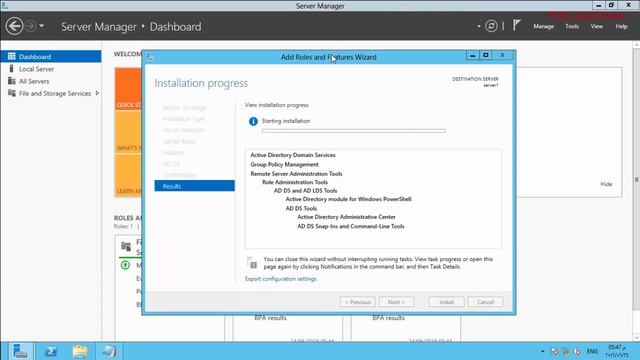Click the Install button in wizard
The width and height of the screenshot is (640, 360).
point(447,302)
